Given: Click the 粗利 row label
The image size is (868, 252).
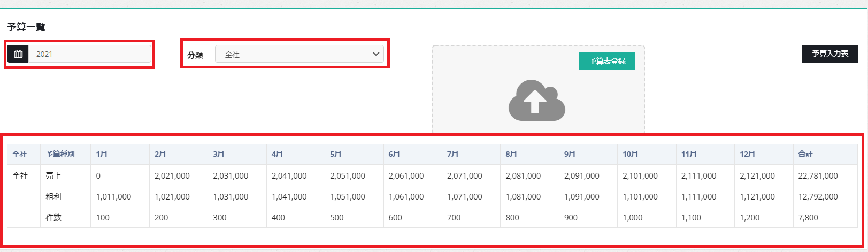Looking at the screenshot, I should [x=53, y=196].
